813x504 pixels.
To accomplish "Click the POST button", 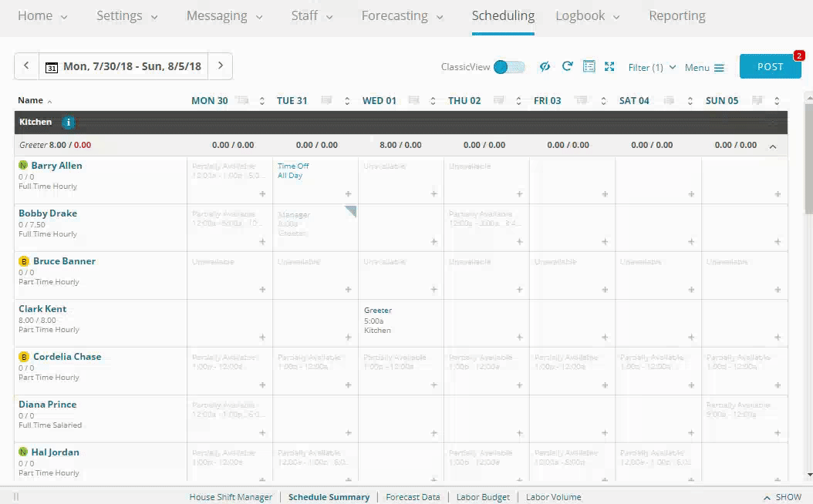I will [x=769, y=67].
